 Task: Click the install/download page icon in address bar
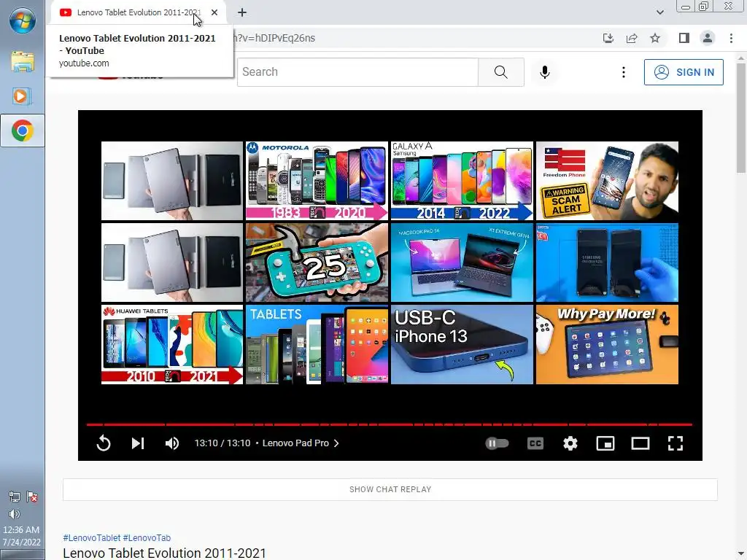pos(608,38)
